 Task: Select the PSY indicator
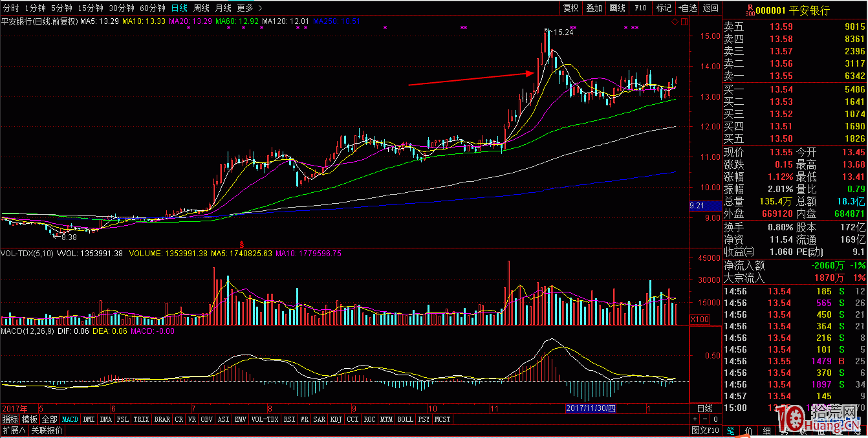pyautogui.click(x=424, y=419)
